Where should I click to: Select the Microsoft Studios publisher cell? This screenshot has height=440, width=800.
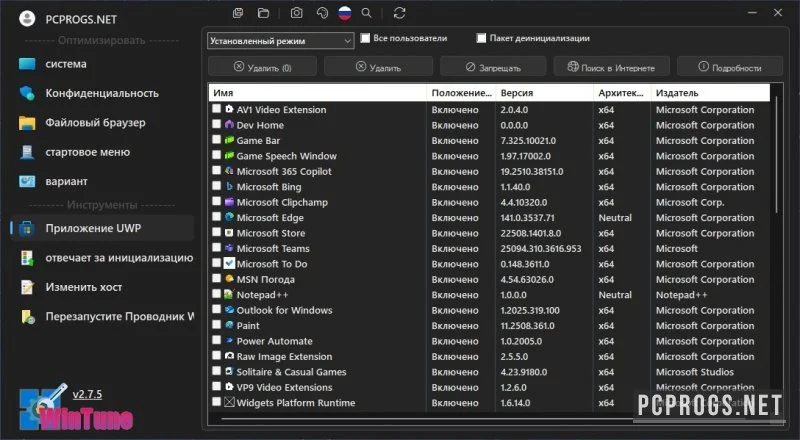point(694,372)
